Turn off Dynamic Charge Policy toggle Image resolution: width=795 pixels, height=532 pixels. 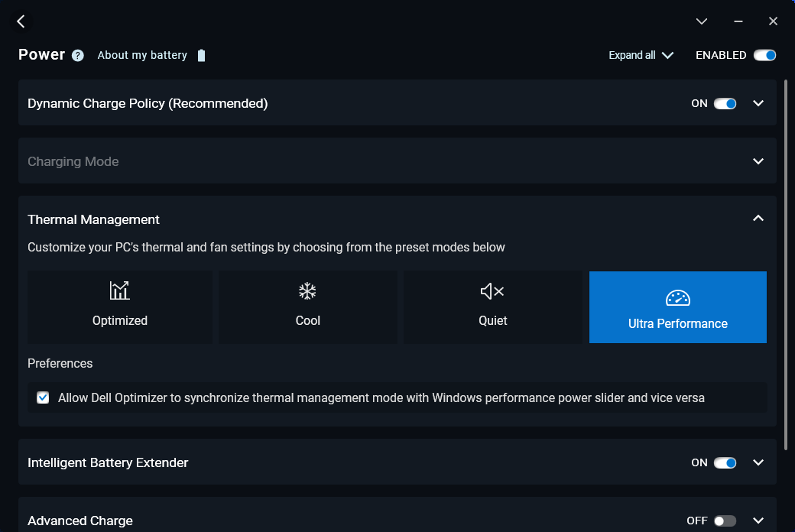(725, 103)
